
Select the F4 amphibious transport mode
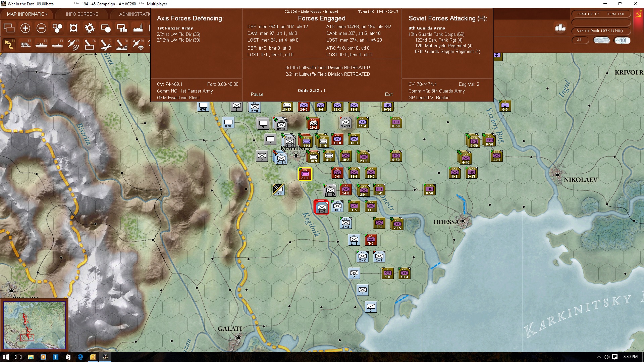click(57, 44)
